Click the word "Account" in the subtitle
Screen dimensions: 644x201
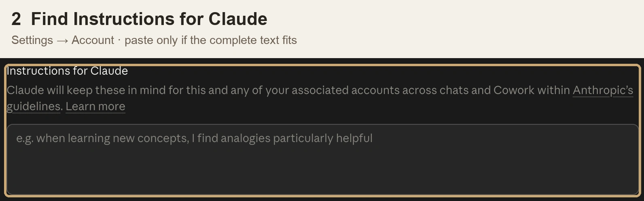click(x=93, y=40)
